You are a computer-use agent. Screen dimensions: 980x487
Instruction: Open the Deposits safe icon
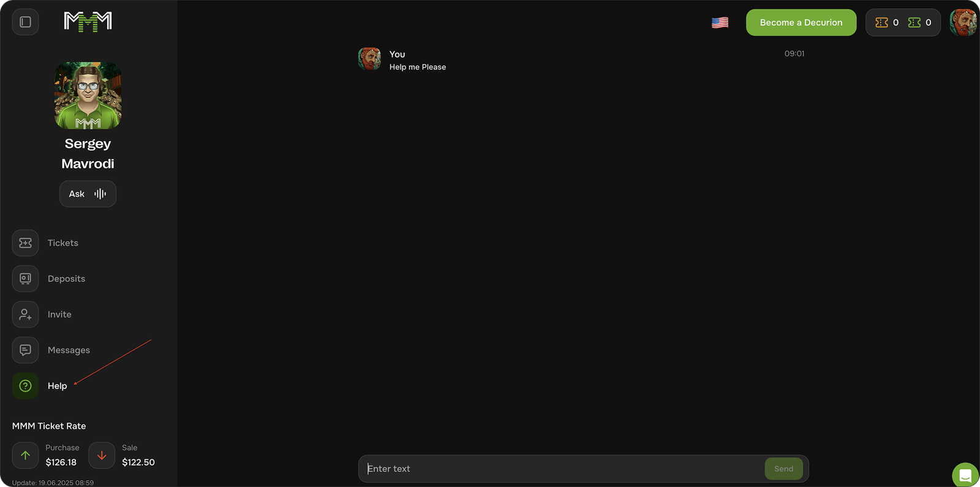coord(25,279)
